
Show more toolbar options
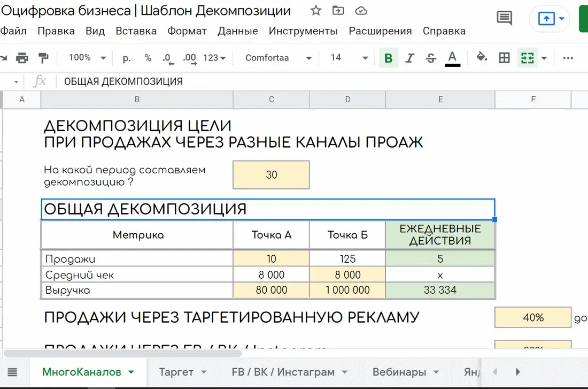tap(568, 58)
